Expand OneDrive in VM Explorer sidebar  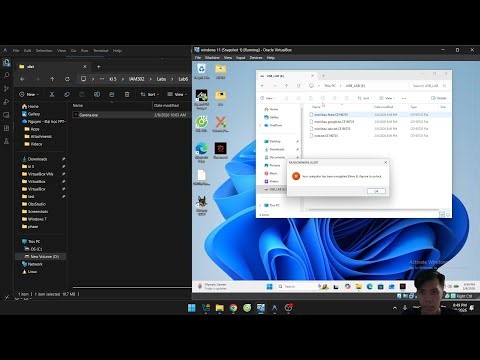260,125
